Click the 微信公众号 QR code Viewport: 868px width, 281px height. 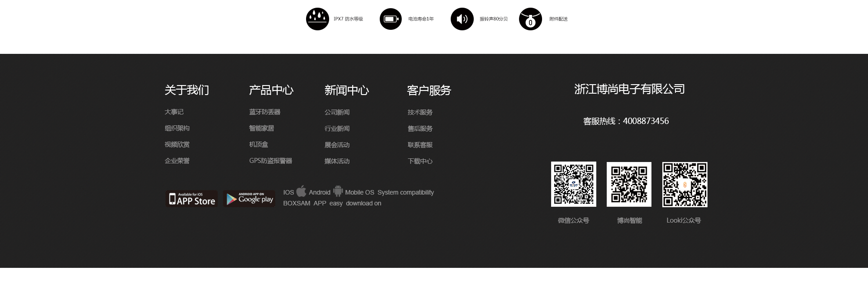coord(573,184)
